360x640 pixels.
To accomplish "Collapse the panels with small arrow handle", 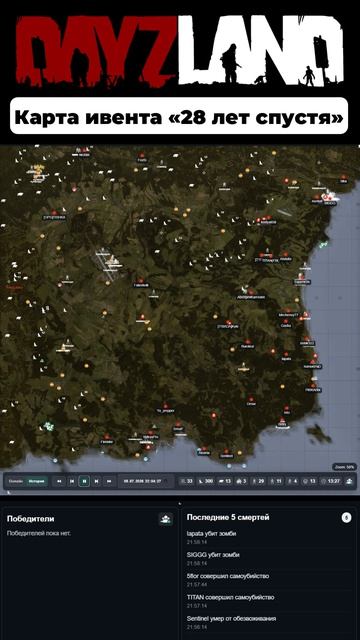I will pyautogui.click(x=180, y=503).
